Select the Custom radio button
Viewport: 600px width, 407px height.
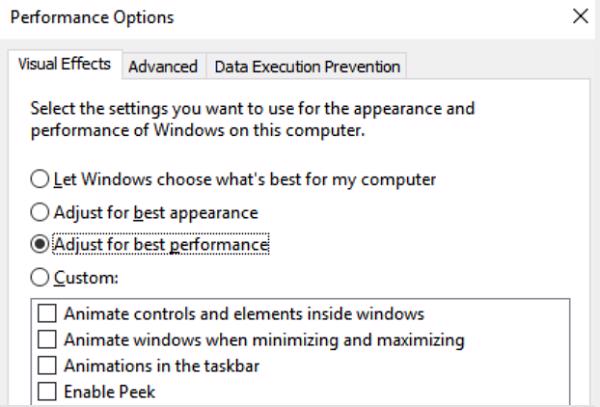click(x=39, y=278)
